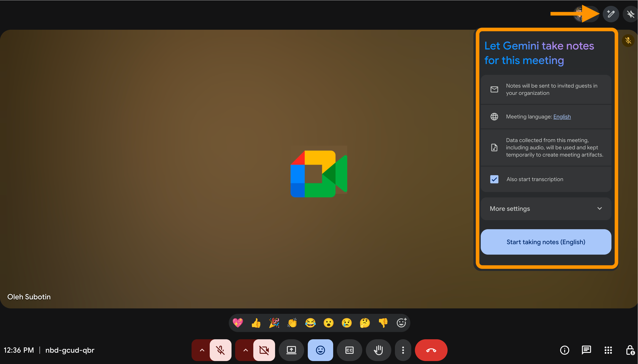
Task: Open meeting details info icon
Action: pyautogui.click(x=564, y=350)
